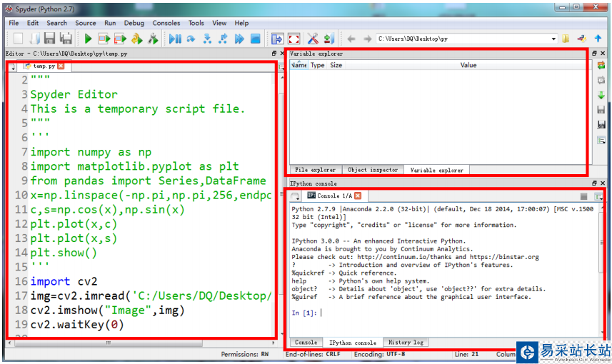
Task: Open a file using the toolbar icon
Action: point(34,39)
